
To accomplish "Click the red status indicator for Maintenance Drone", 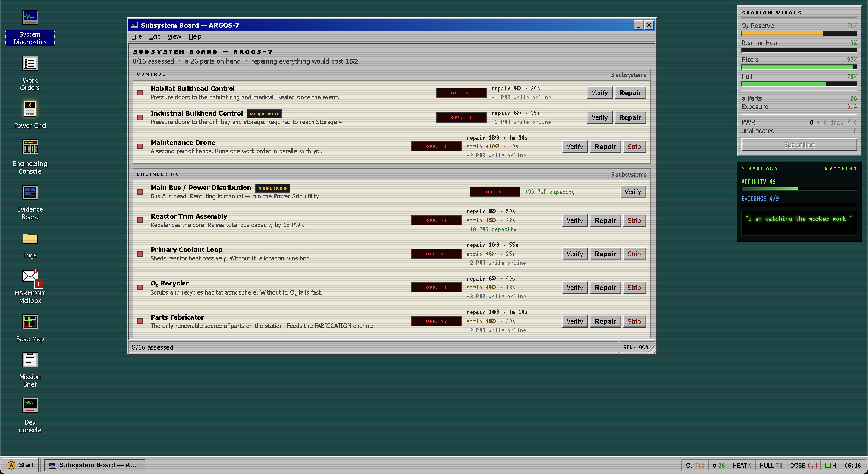I will tap(140, 146).
